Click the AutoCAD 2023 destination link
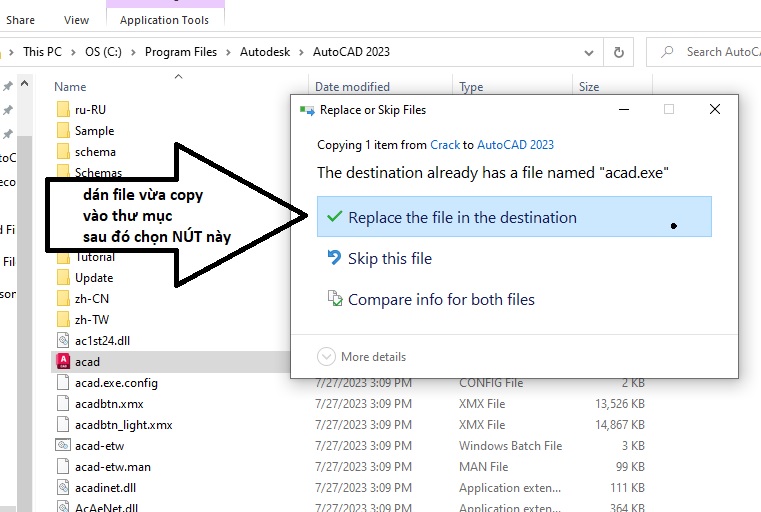761x512 pixels. point(515,145)
